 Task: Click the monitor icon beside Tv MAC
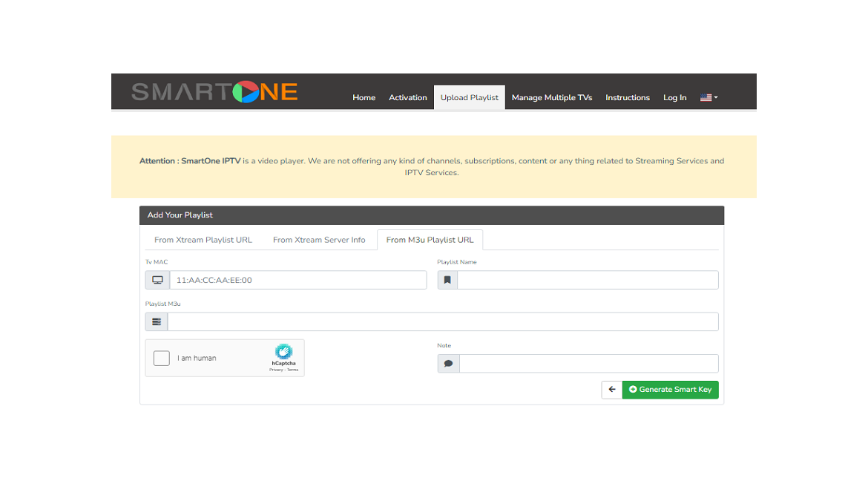pyautogui.click(x=157, y=280)
